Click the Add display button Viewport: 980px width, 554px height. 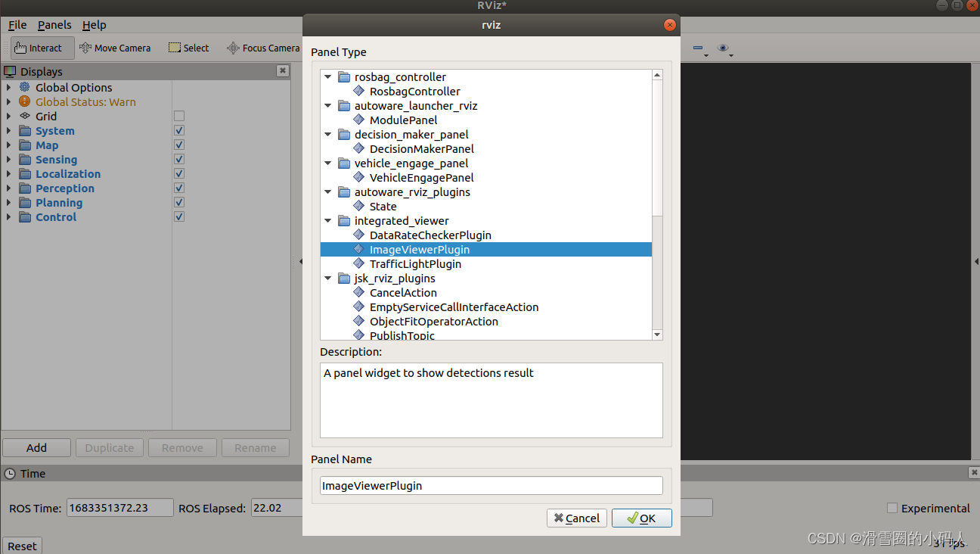[36, 447]
